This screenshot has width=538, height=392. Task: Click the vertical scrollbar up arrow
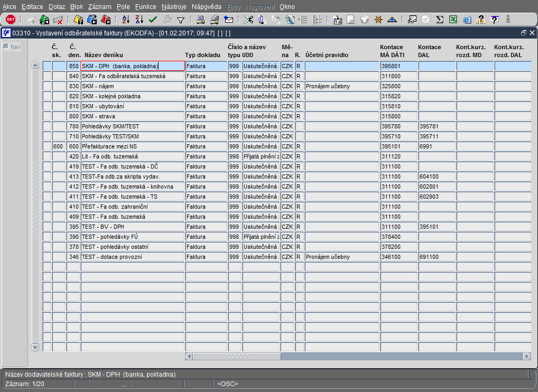tap(35, 65)
